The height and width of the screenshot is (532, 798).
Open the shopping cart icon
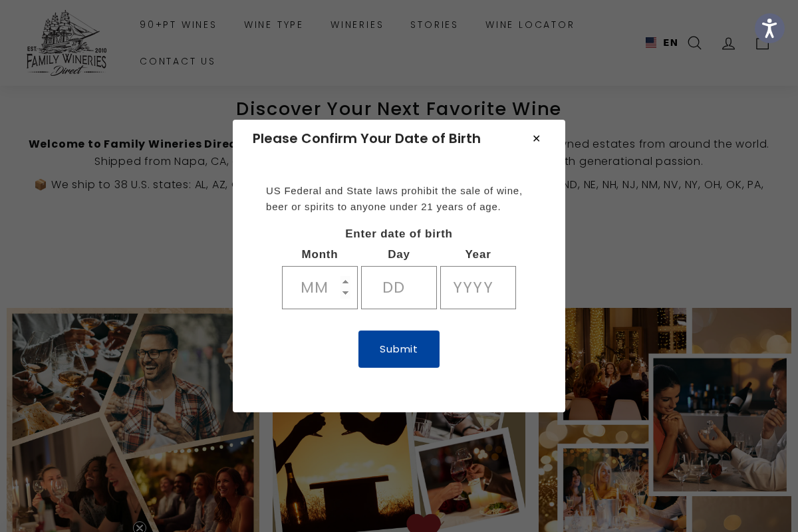[762, 43]
